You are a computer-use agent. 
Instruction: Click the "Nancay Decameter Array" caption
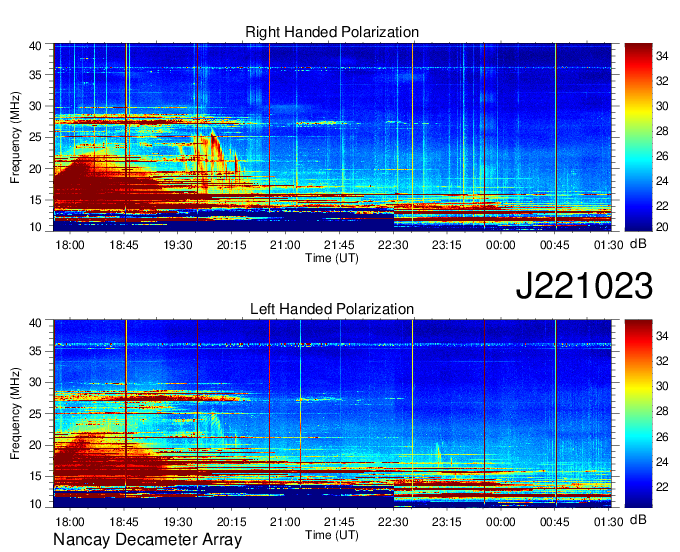coord(147,540)
